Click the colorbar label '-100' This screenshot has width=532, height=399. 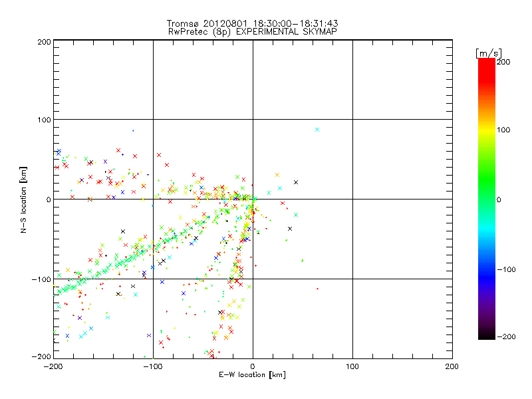(x=506, y=270)
